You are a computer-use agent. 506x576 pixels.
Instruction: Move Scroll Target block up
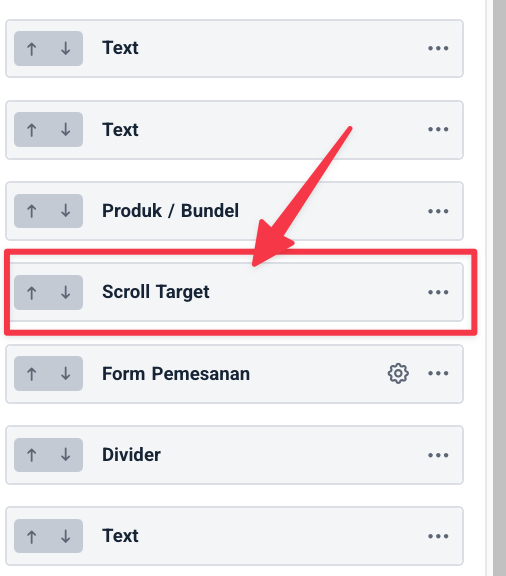[x=32, y=292]
